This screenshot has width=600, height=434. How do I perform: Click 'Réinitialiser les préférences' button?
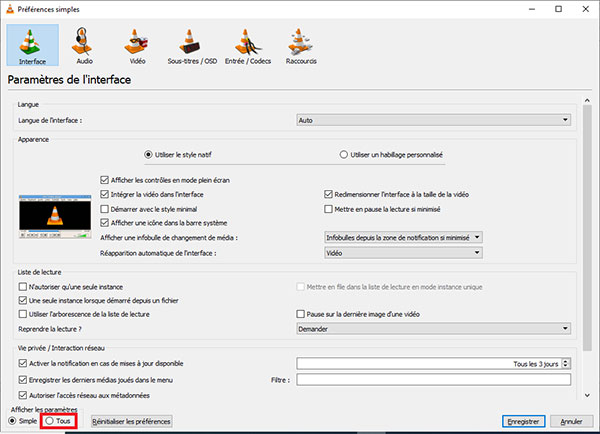(x=132, y=421)
